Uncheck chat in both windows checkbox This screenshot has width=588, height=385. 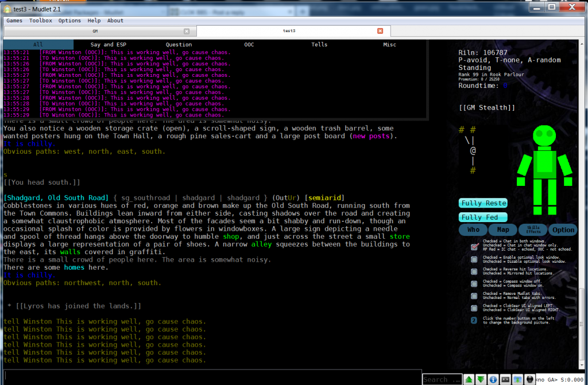[474, 247]
